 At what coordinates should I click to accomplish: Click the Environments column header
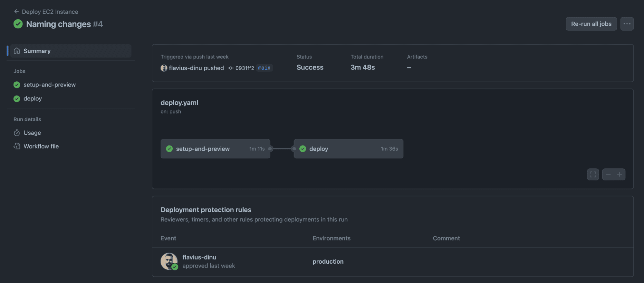pos(332,238)
